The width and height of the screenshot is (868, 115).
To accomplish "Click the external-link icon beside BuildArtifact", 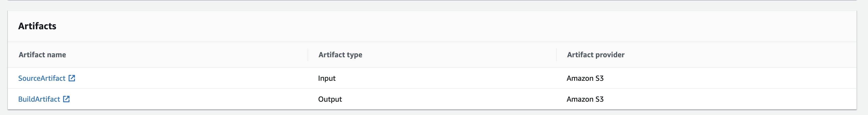I will (x=66, y=99).
